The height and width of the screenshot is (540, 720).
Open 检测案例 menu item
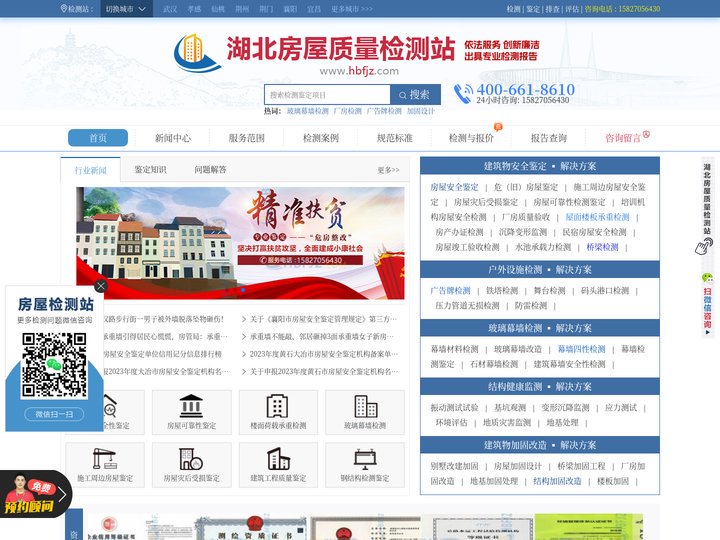tap(321, 138)
